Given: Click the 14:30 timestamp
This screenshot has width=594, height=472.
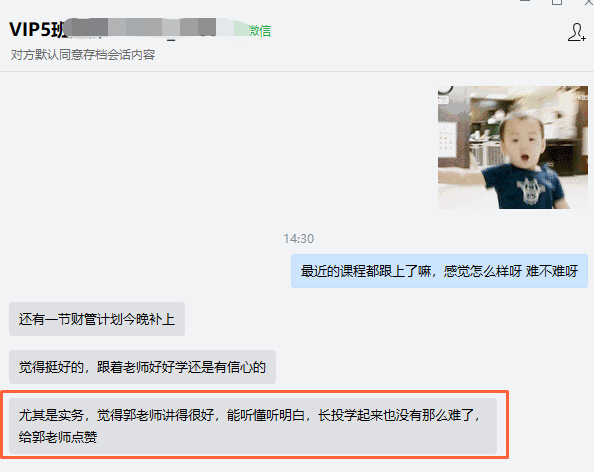Looking at the screenshot, I should click(299, 239).
